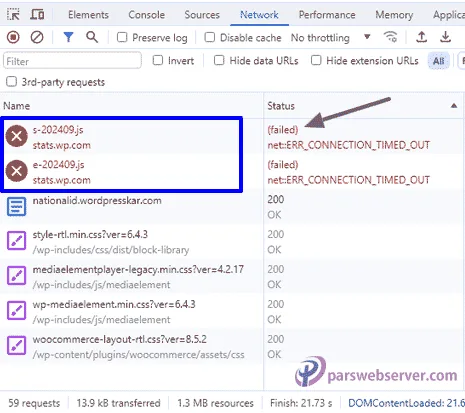
Task: Click stylesheet icon for mediaelementplayer-legacy.min.css
Action: [16, 276]
